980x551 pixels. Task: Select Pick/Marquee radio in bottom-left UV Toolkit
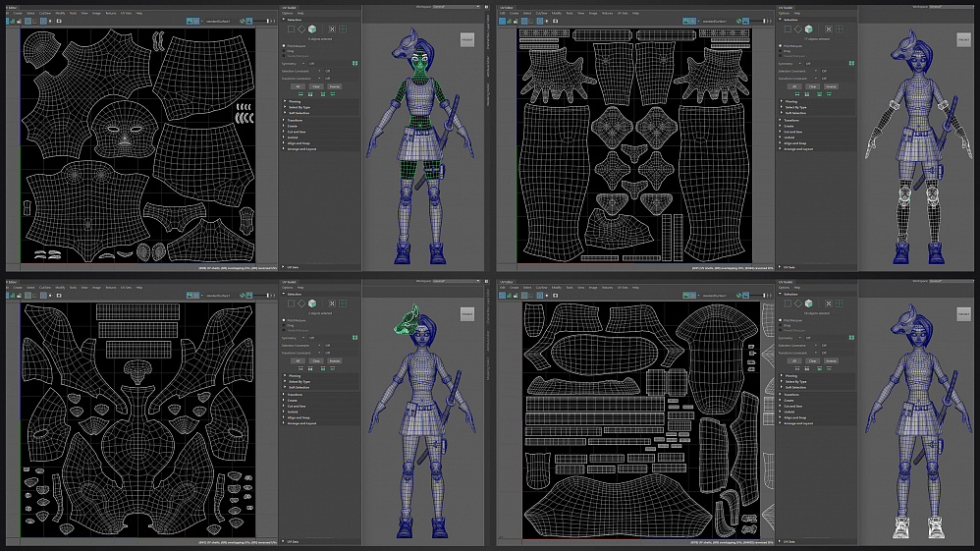tap(284, 319)
